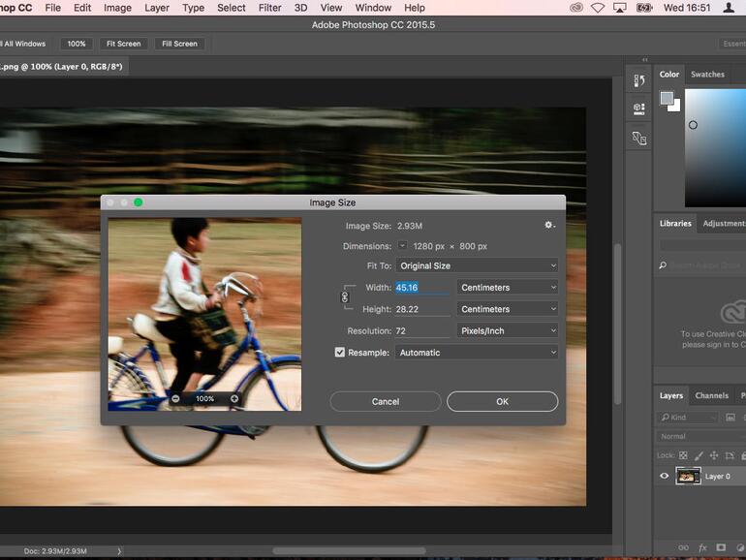Add a layer mask icon
746x560 pixels.
(x=721, y=547)
